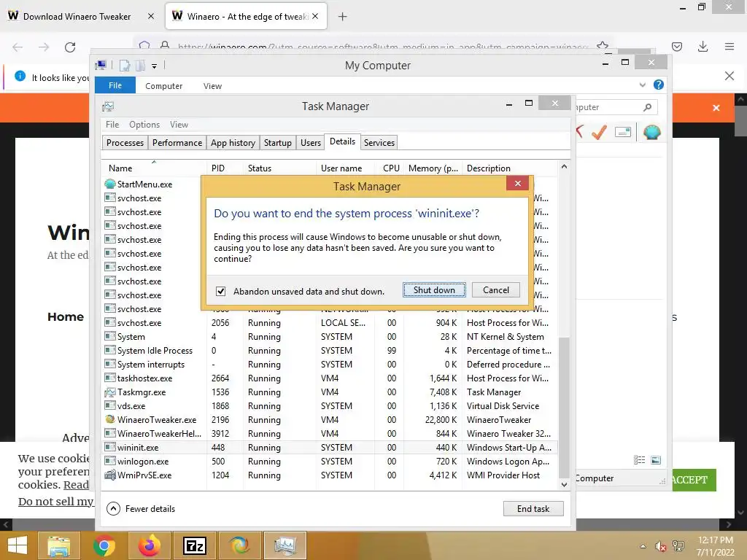The height and width of the screenshot is (560, 747).
Task: Open the Help icon in My Computer ribbon
Action: point(659,85)
